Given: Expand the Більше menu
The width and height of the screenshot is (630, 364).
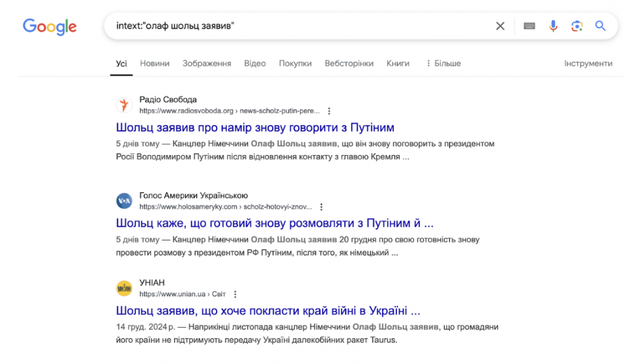Looking at the screenshot, I should click(x=444, y=63).
